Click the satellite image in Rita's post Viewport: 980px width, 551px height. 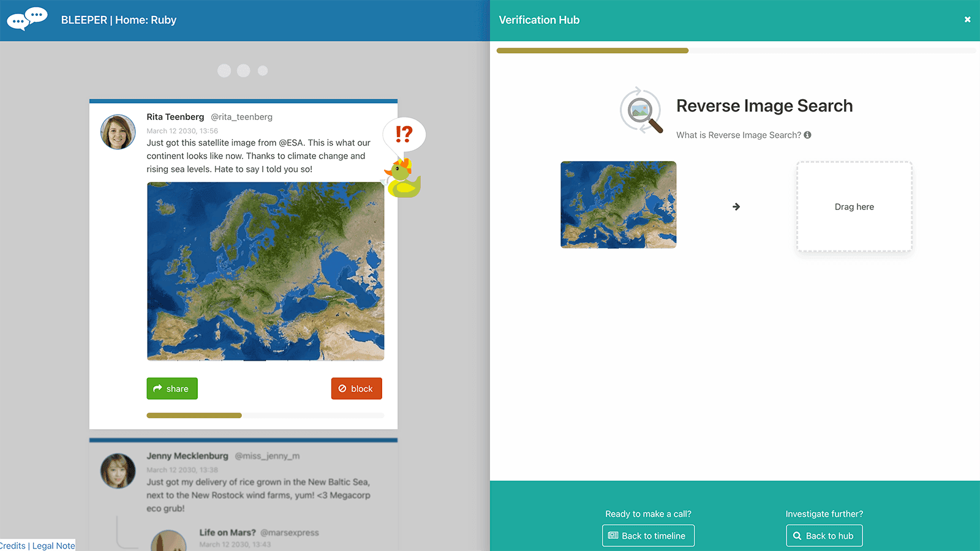point(265,271)
